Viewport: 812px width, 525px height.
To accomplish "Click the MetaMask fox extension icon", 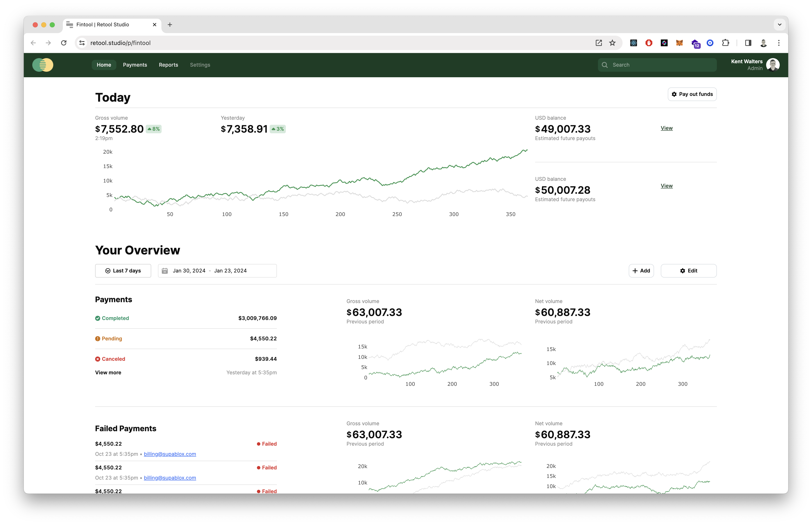I will coord(679,43).
